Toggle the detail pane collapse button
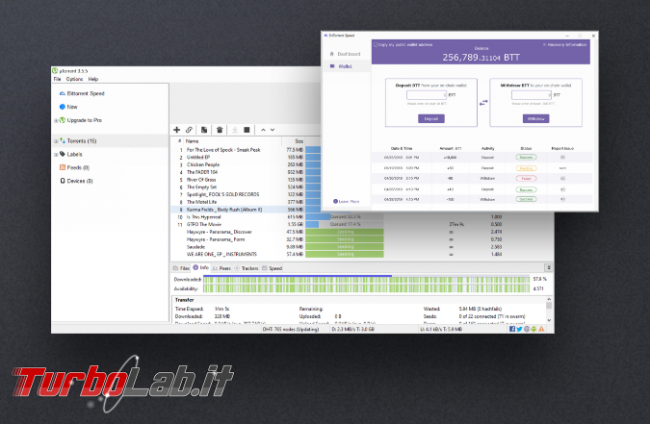Screen dimensions: 650x424 (548, 268)
